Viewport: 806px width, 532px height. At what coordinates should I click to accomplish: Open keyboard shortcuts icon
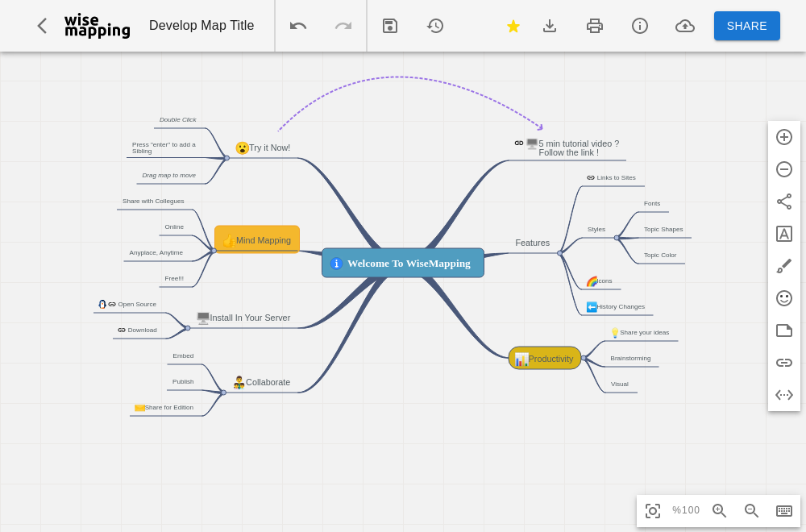click(x=784, y=511)
